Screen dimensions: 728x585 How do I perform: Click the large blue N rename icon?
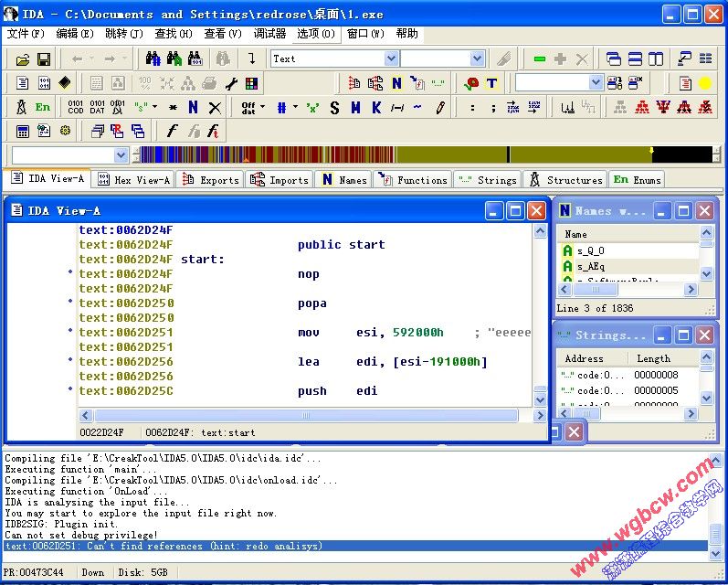pos(193,107)
